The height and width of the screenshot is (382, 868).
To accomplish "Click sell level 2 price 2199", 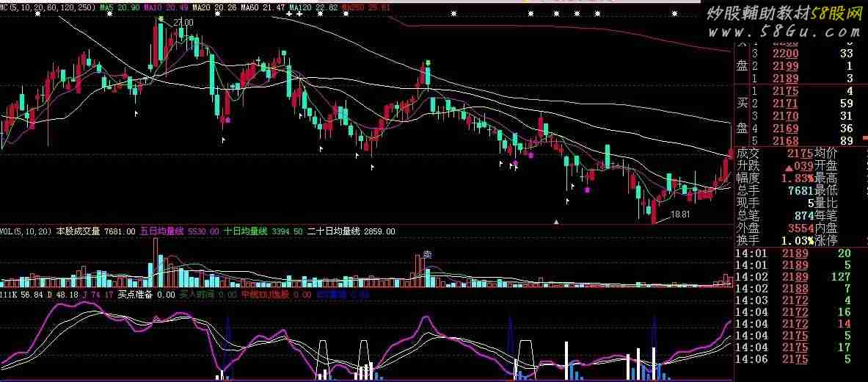I will [786, 66].
